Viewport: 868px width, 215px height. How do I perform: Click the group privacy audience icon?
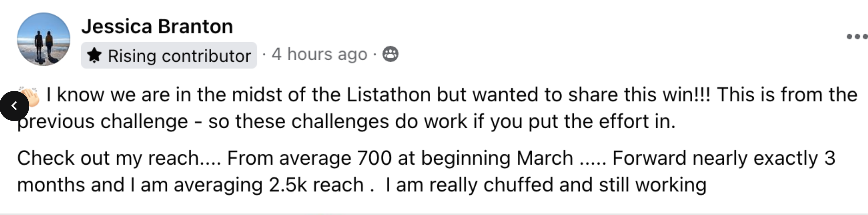[390, 55]
